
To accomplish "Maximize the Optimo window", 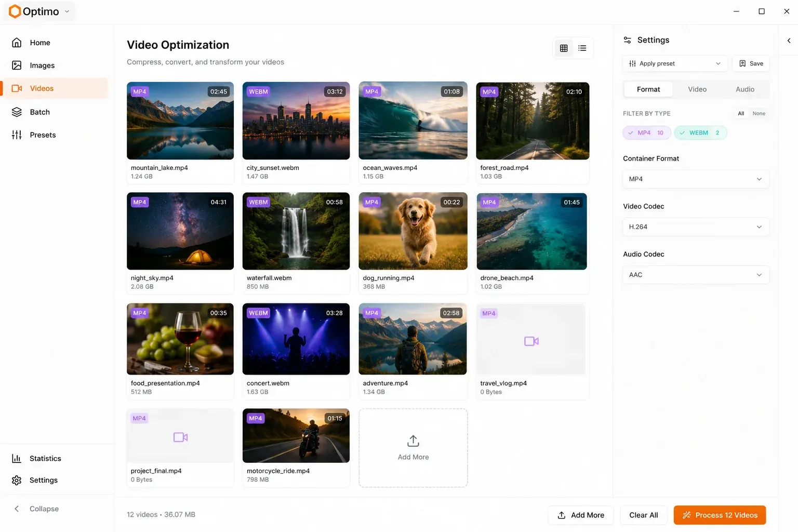I will point(762,11).
